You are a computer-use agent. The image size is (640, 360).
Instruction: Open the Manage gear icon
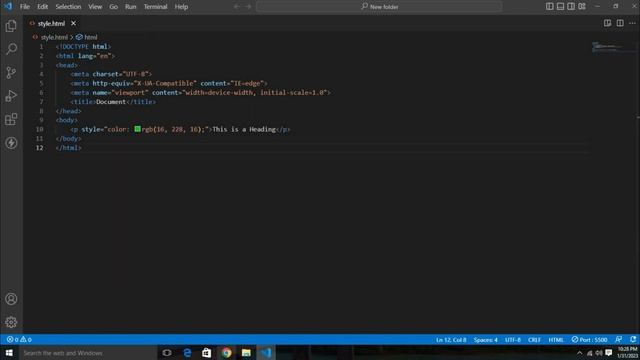tap(11, 322)
